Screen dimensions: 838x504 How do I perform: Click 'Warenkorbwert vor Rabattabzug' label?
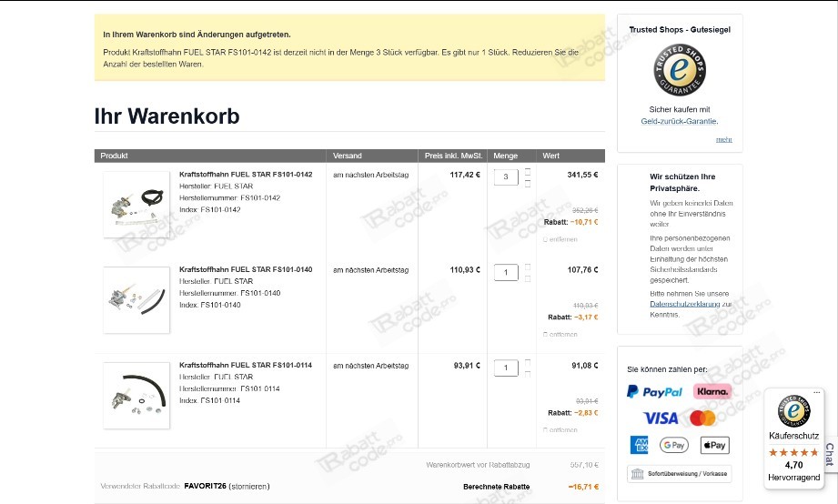[x=478, y=465]
